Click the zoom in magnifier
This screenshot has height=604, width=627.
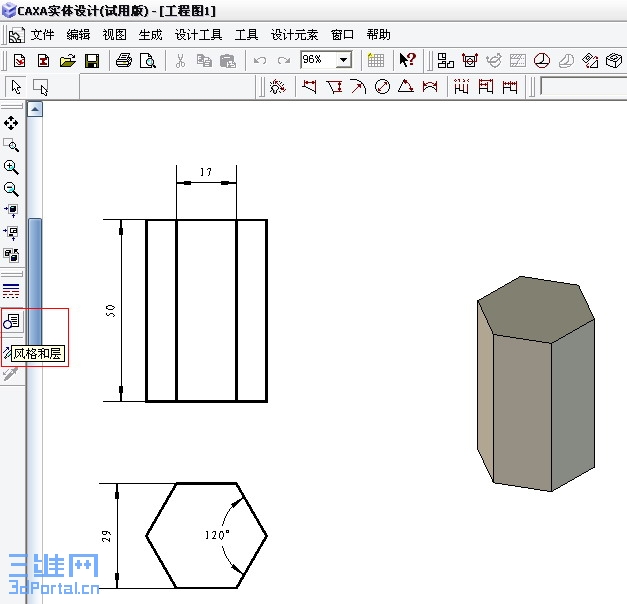coord(11,167)
